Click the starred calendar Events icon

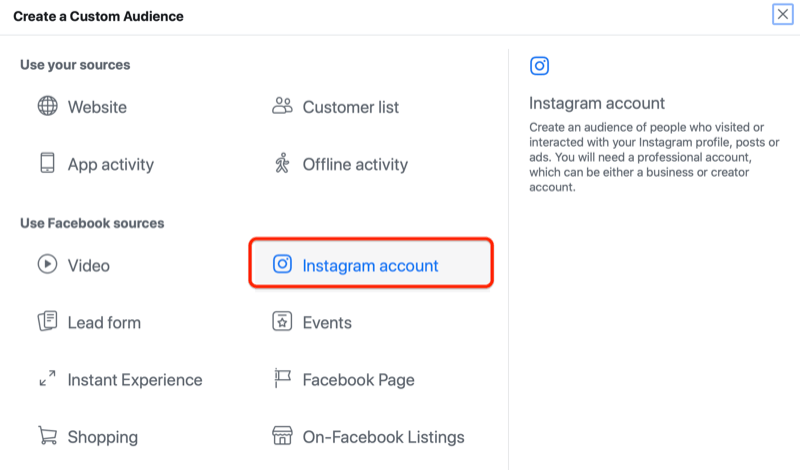coord(282,322)
